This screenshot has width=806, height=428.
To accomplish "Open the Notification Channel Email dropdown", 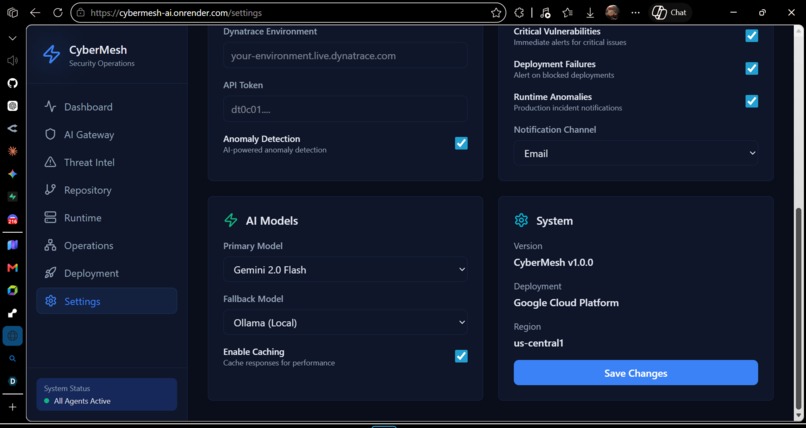I will [636, 153].
